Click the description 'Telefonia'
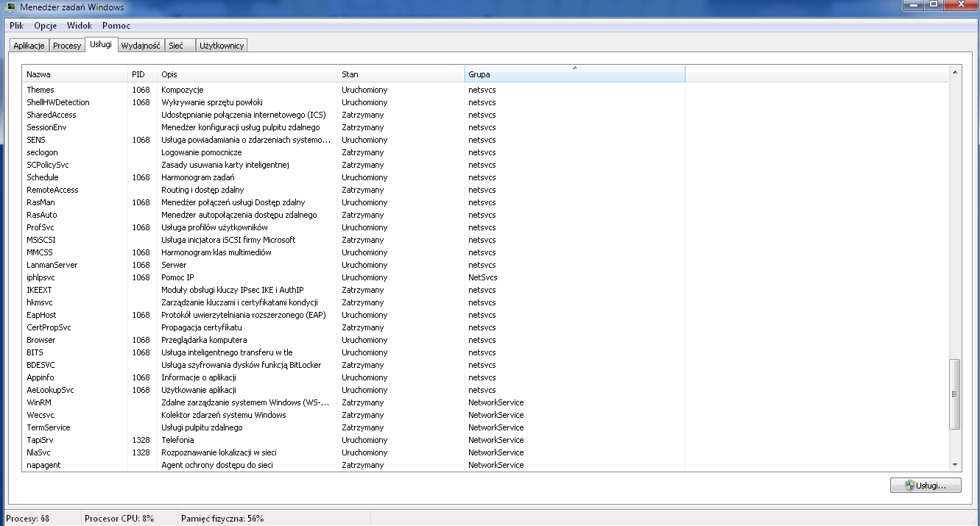This screenshot has height=526, width=980. [177, 440]
